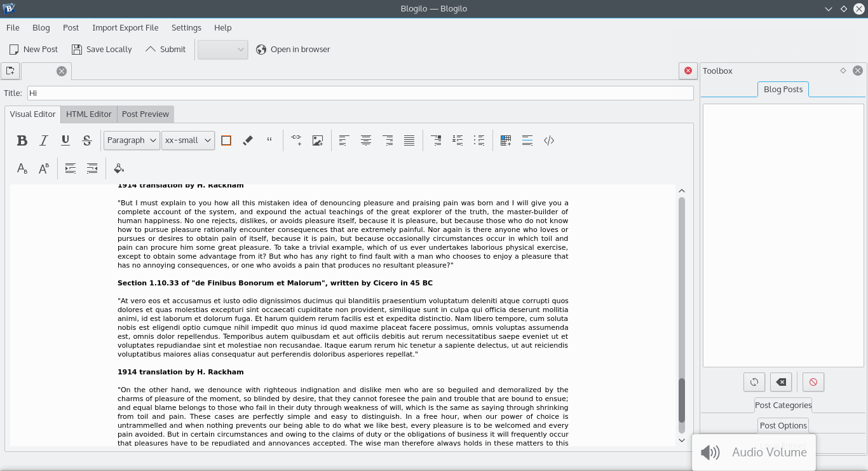Insert an image into the post
Screen dimensions: 868x471
(318, 140)
